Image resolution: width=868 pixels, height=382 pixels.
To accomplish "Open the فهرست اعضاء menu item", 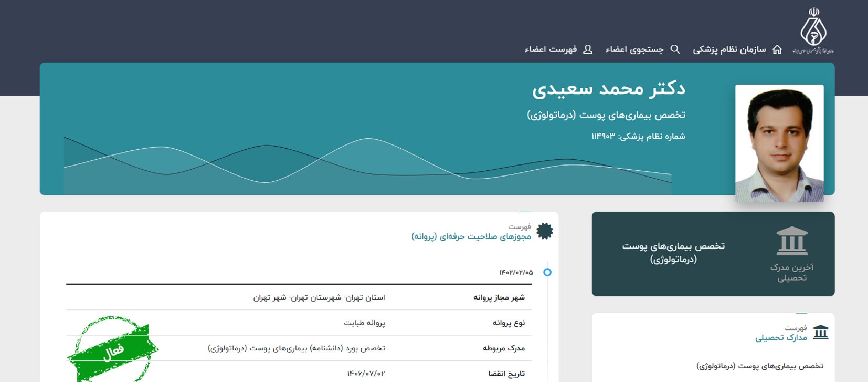I will (x=551, y=49).
